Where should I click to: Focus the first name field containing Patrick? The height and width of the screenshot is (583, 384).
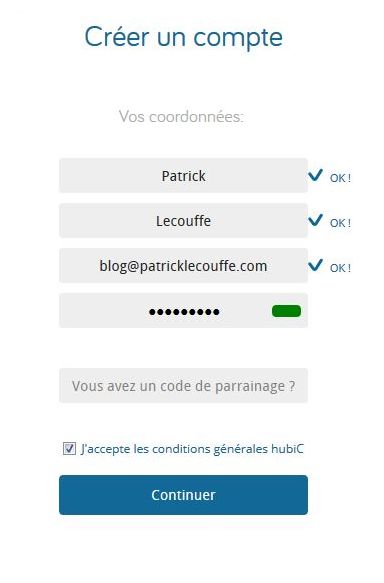click(x=183, y=175)
